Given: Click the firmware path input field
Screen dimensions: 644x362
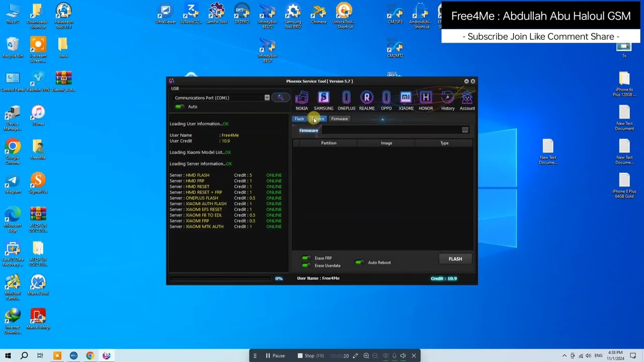Looking at the screenshot, I should pos(391,131).
